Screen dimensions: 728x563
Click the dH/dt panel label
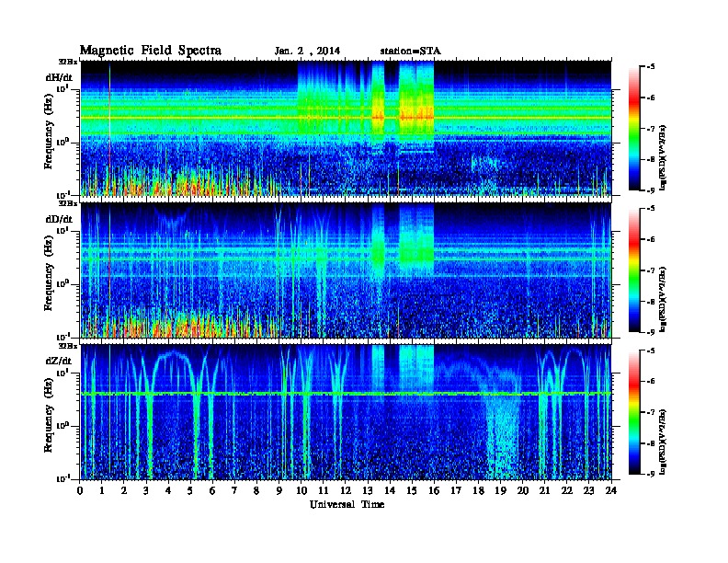click(x=59, y=77)
